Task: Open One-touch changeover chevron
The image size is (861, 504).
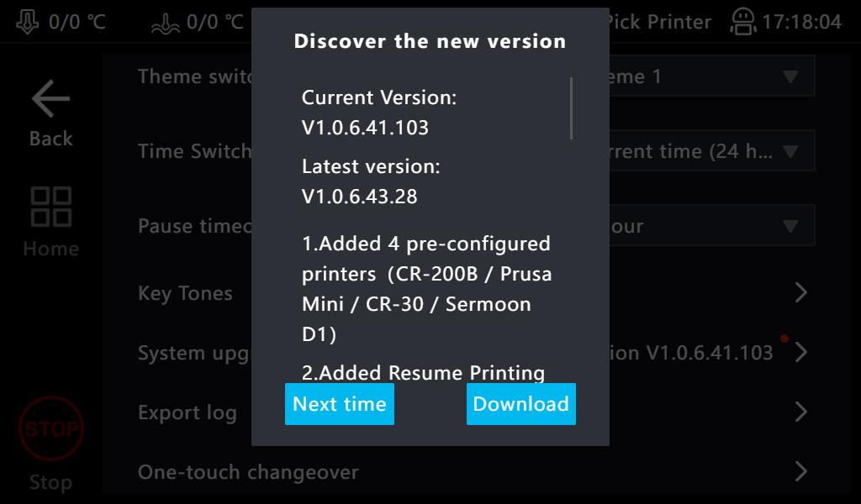Action: click(800, 472)
